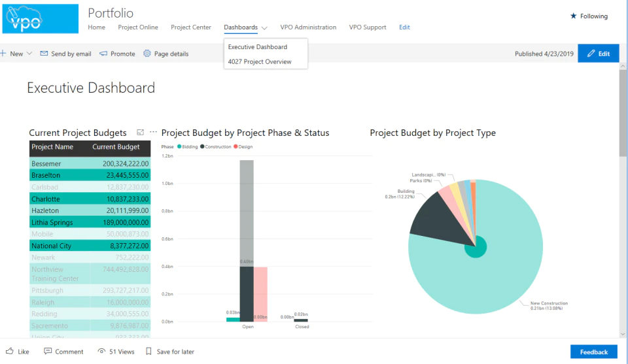Viewport: 628px width, 364px height.
Task: Like the page with thumbs-up icon
Action: 10,351
